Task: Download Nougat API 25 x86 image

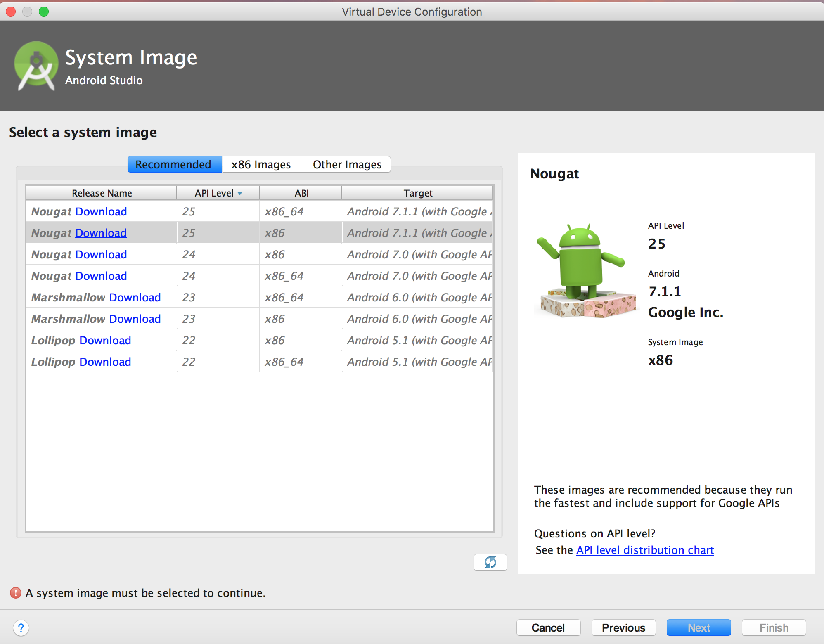Action: point(101,233)
